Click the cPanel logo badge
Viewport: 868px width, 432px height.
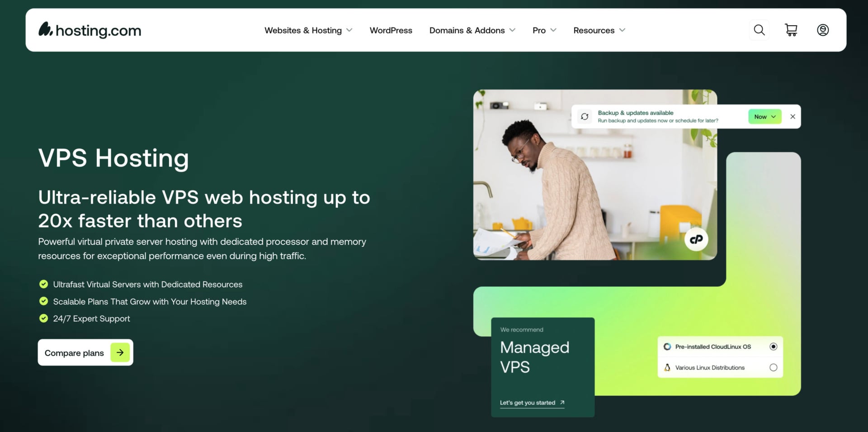(696, 239)
